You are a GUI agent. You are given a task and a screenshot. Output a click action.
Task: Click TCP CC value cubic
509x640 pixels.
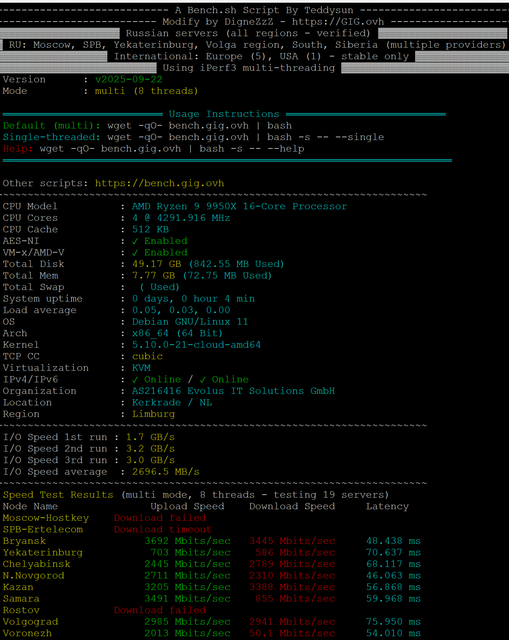click(x=147, y=356)
